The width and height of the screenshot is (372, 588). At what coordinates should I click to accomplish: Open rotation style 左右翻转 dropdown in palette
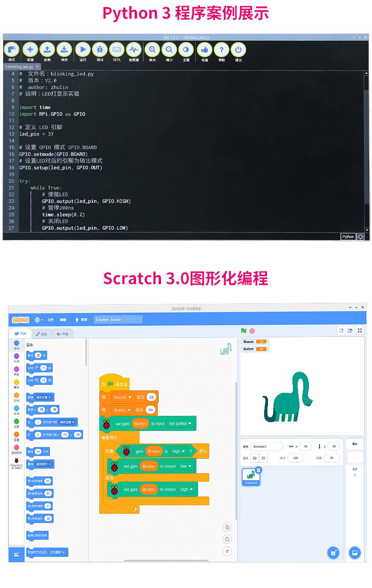(57, 552)
